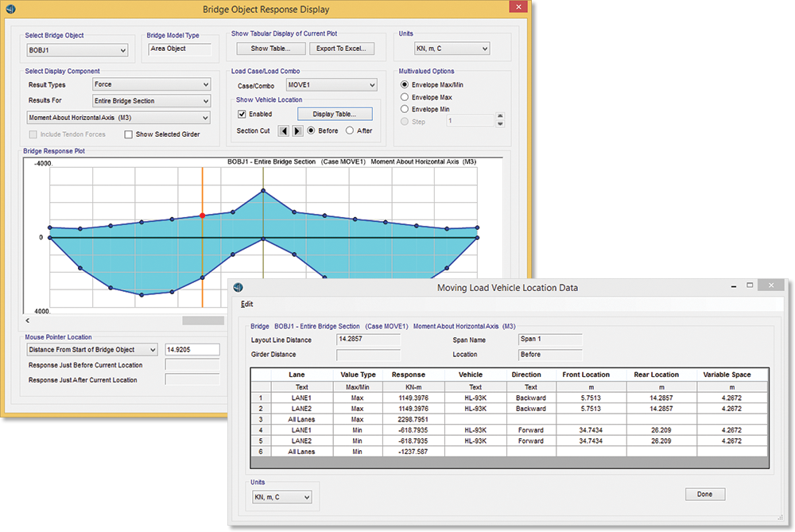Open the Select Bridge Object BOBJ1 dropdown
This screenshot has width=795, height=532.
click(x=77, y=51)
